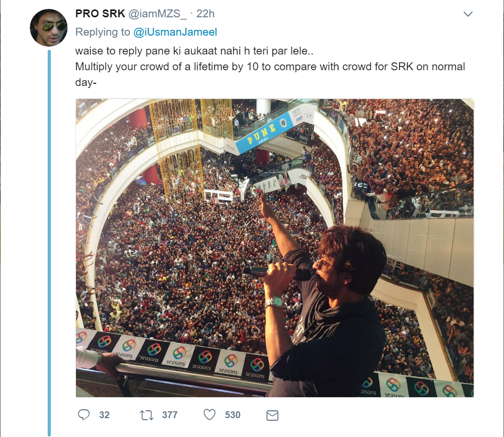504x437 pixels.
Task: Open the tweet options chevron menu
Action: point(468,14)
